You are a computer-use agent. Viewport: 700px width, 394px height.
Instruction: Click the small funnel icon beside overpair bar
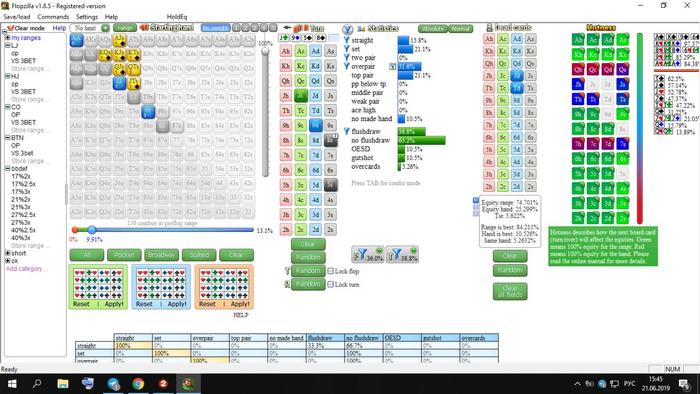[x=392, y=66]
